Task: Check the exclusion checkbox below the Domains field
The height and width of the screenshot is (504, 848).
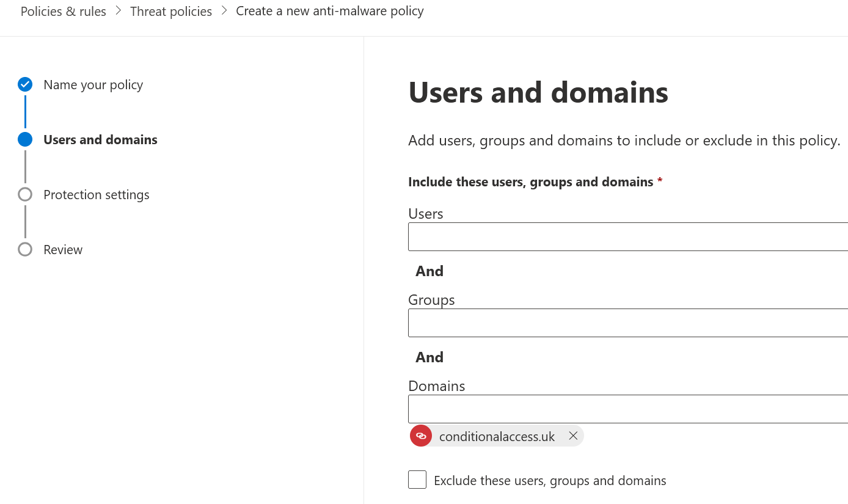Action: 417,480
